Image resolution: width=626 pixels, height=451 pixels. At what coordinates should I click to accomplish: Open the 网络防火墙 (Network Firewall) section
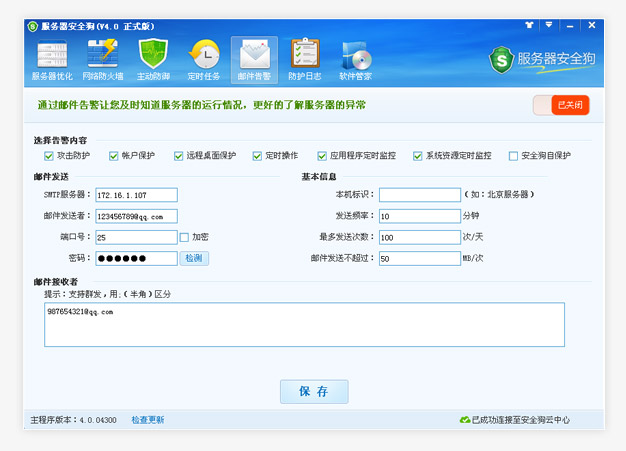pyautogui.click(x=103, y=60)
